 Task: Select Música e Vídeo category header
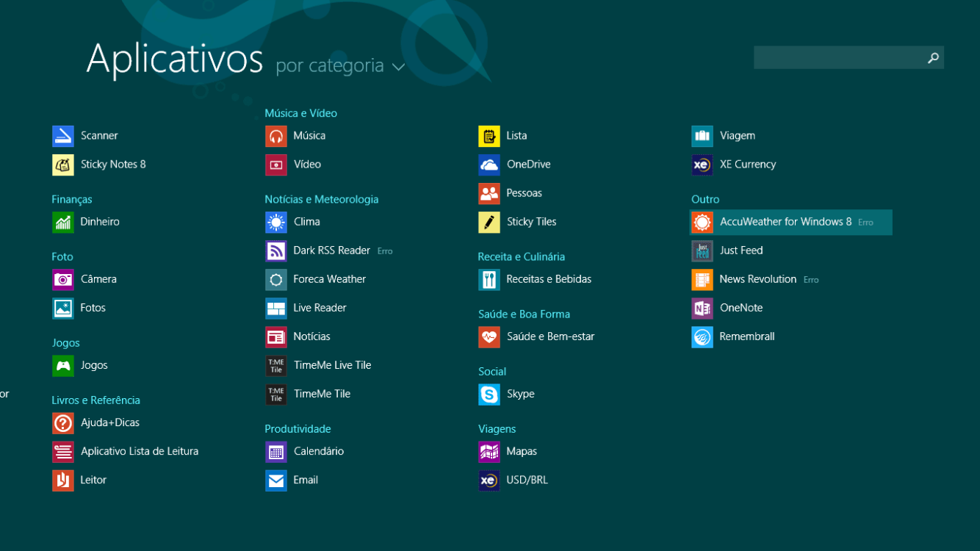(x=301, y=113)
